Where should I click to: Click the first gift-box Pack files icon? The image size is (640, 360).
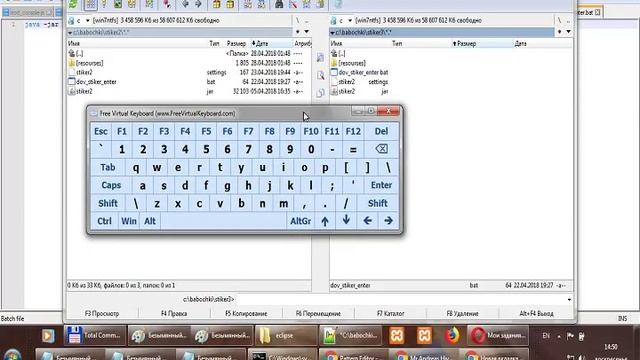point(216,4)
